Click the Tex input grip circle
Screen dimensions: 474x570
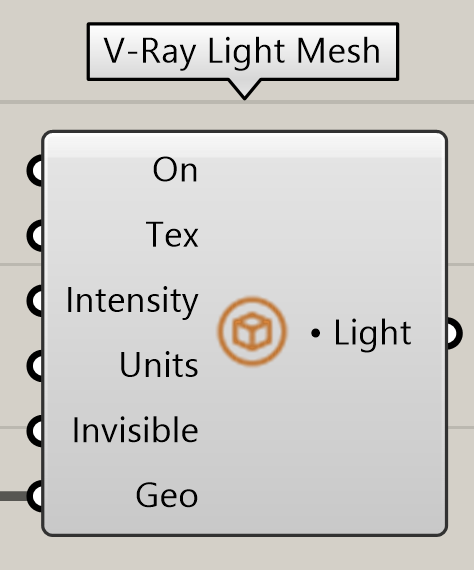pyautogui.click(x=36, y=235)
